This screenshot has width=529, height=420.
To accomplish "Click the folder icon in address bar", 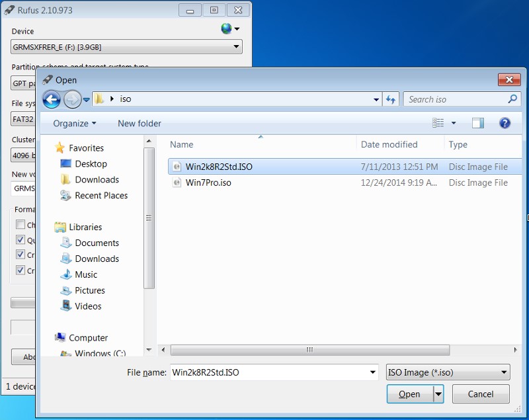I will (x=99, y=99).
